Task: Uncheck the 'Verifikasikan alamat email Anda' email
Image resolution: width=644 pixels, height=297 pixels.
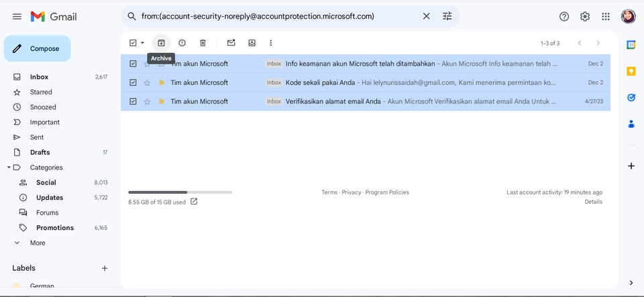Action: click(x=133, y=101)
